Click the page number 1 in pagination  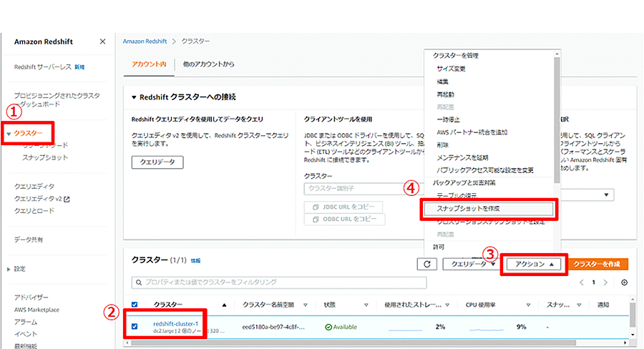click(x=593, y=282)
